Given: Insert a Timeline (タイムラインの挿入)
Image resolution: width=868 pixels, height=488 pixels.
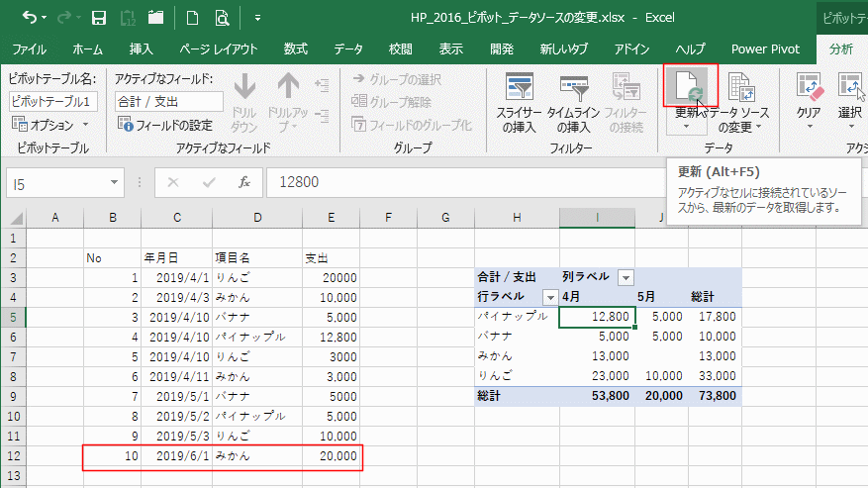Looking at the screenshot, I should [x=573, y=103].
